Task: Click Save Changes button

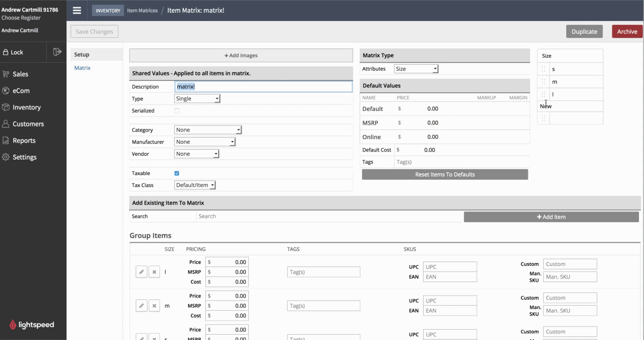Action: pos(94,32)
